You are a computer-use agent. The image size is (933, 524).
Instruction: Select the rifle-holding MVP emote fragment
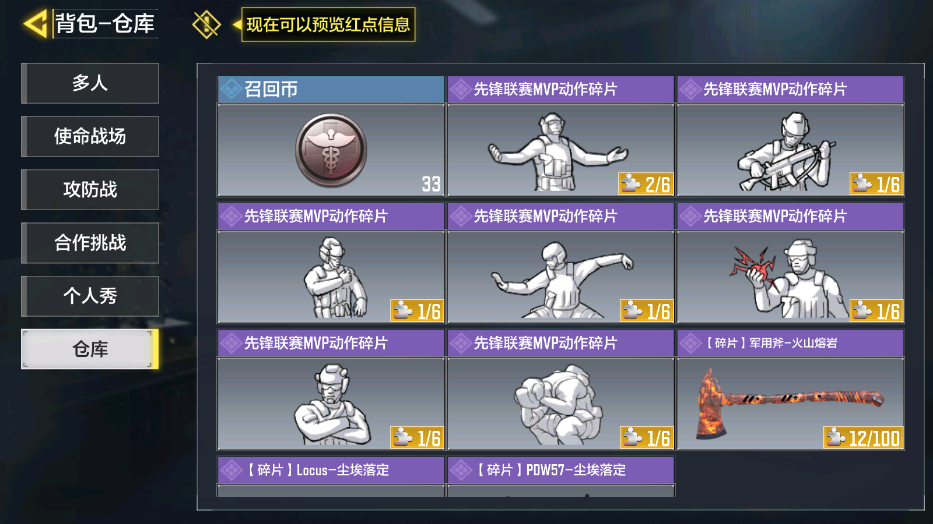click(x=790, y=136)
